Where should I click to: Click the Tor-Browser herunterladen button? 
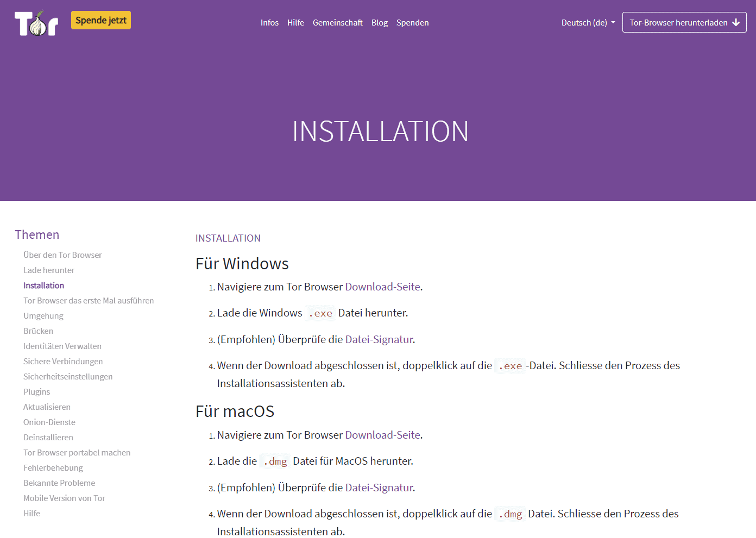678,23
